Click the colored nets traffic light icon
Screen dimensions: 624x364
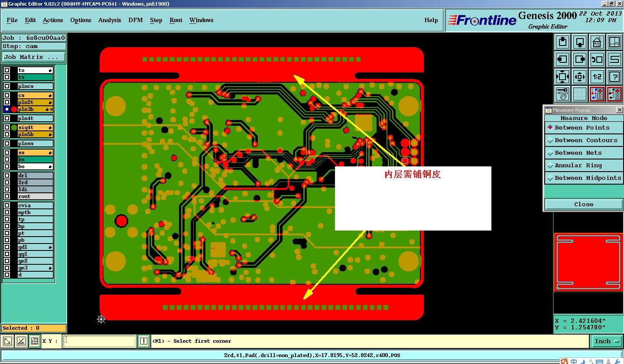click(597, 94)
